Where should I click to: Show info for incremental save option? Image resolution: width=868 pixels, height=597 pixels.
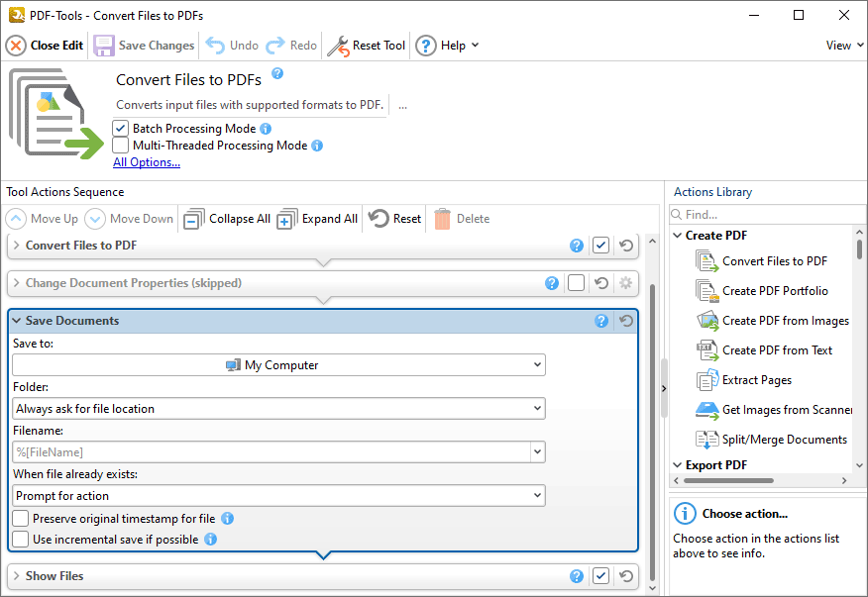tap(210, 539)
